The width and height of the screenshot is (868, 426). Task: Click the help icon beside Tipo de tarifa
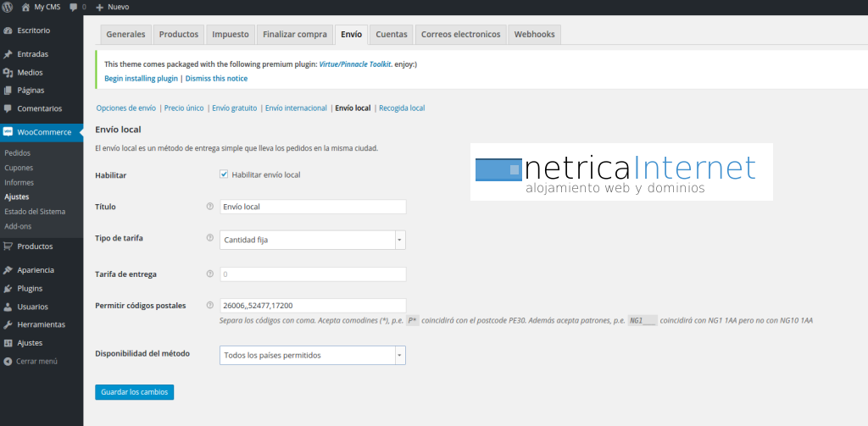click(210, 238)
